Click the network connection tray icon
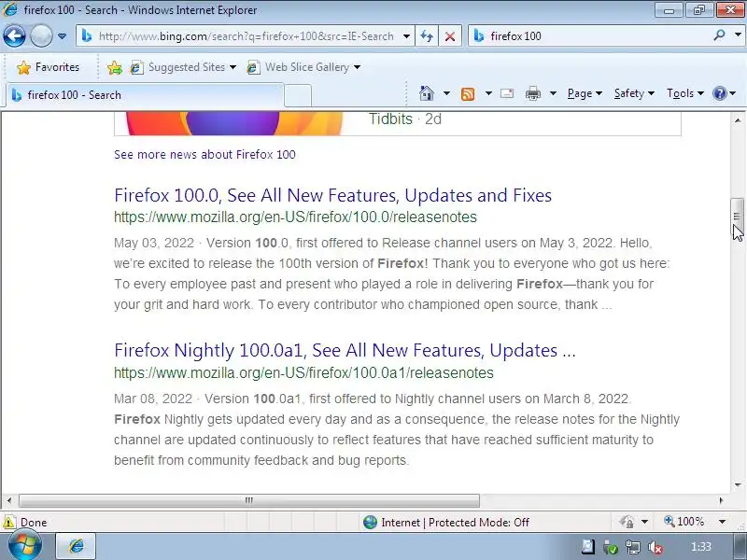The height and width of the screenshot is (560, 747). [633, 548]
